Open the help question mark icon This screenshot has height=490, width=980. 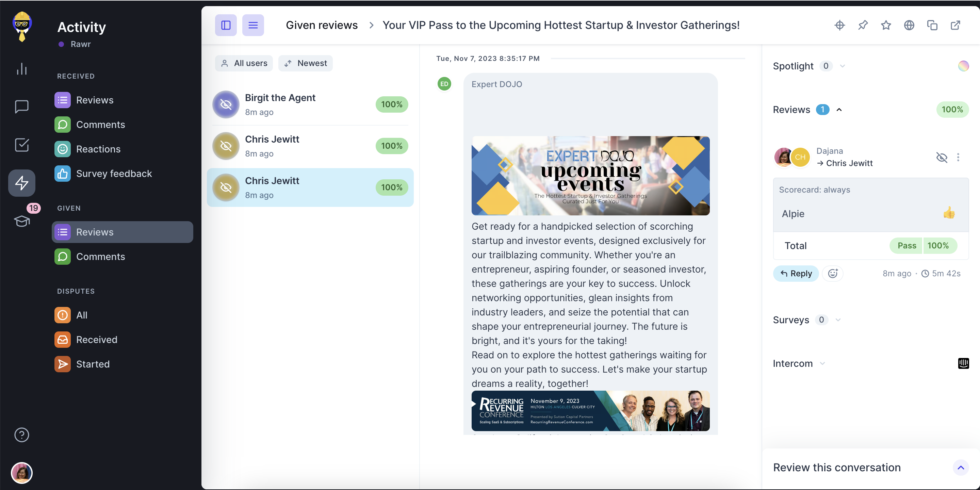click(x=22, y=435)
